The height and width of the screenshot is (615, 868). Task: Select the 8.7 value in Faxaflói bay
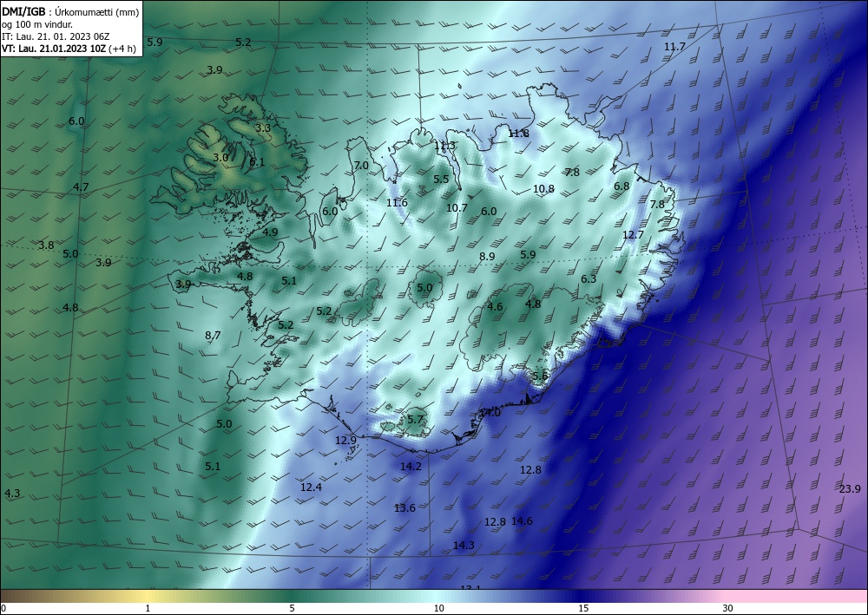213,335
